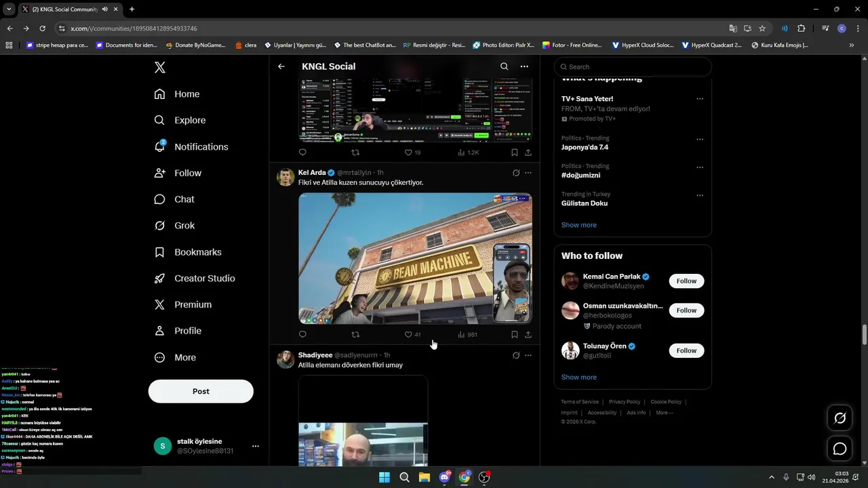Open Bean Machine image in Kel Arda's post
This screenshot has height=488, width=868.
click(x=415, y=258)
